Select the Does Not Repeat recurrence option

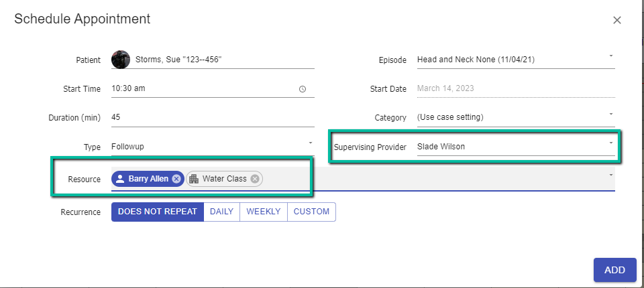tap(158, 212)
